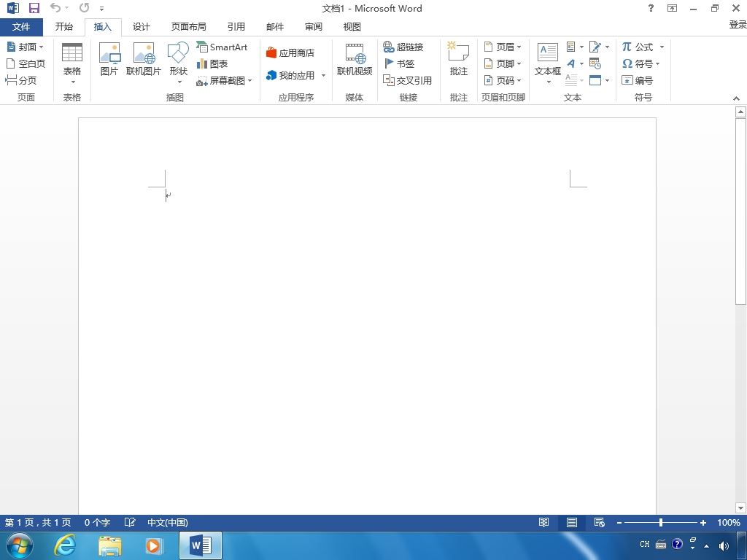Screen dimensions: 747x560
Task: Switch to the Mailings (邮件) tab
Action: 275,27
